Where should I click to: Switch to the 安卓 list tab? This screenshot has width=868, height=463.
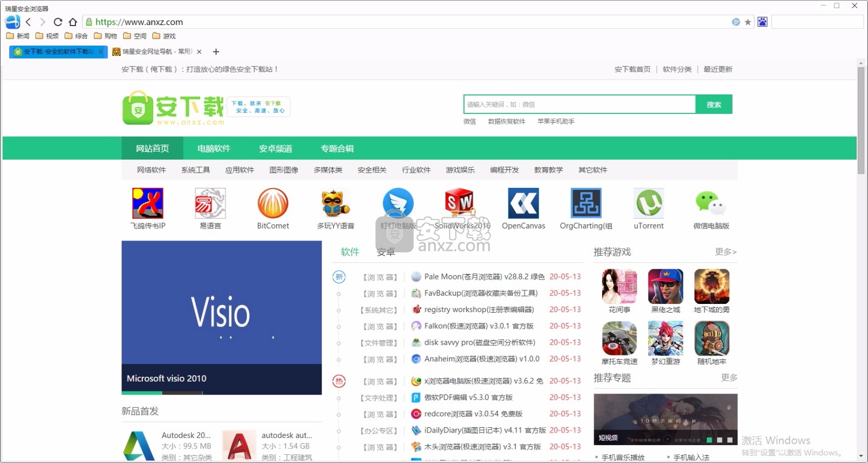click(x=386, y=252)
